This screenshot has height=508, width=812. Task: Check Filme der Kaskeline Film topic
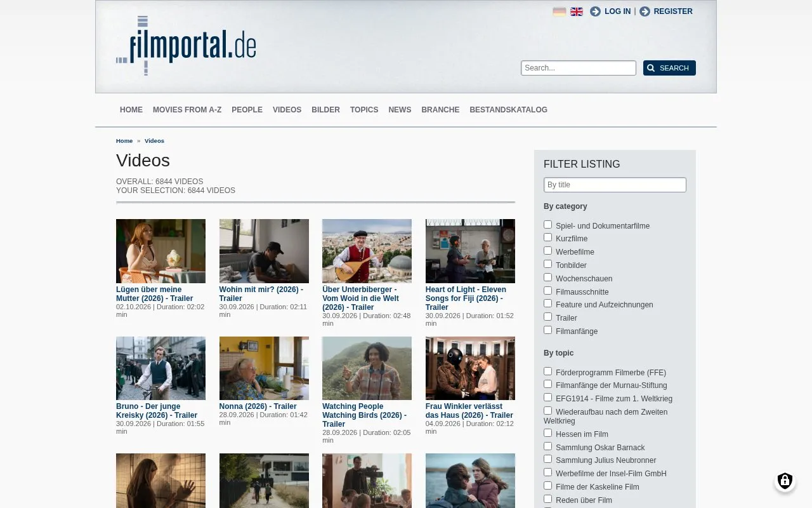click(x=547, y=486)
